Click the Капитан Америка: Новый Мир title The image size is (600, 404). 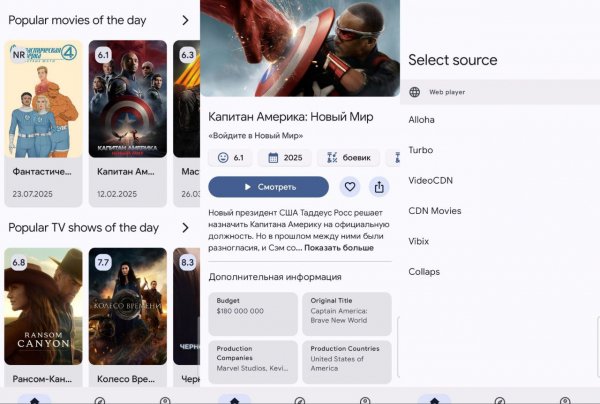pos(291,117)
